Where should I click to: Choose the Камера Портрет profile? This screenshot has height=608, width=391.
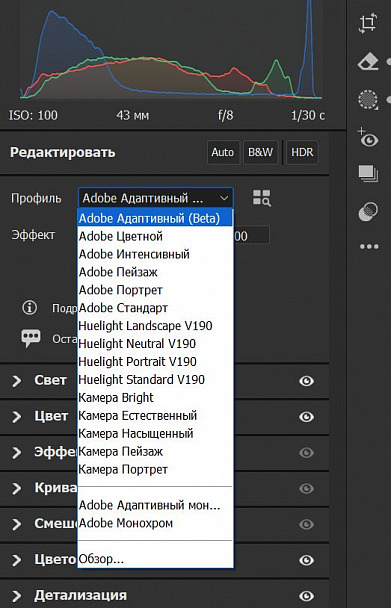[x=155, y=469]
